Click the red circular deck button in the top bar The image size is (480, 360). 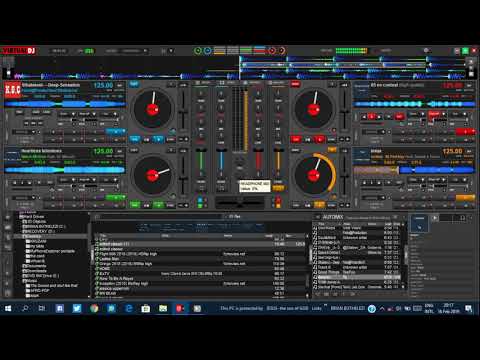[x=272, y=51]
